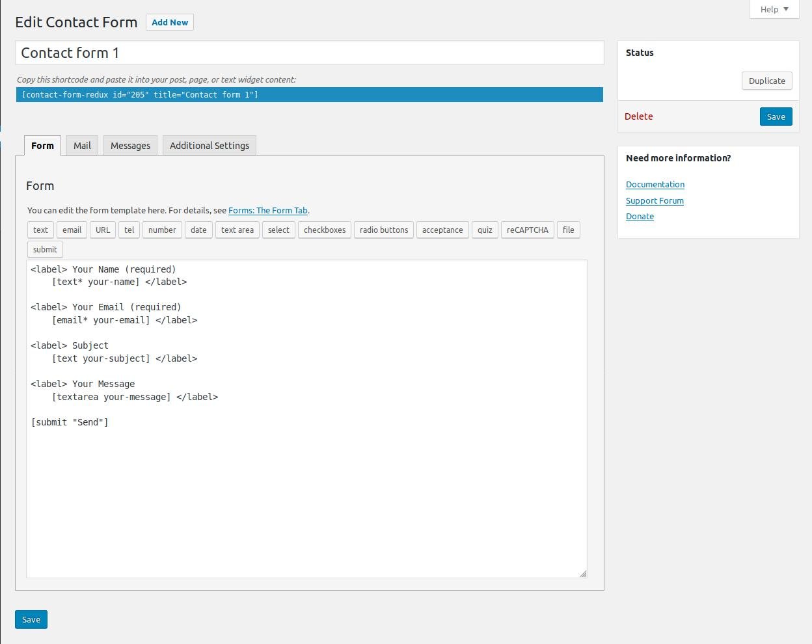Insert a radio buttons tag
The height and width of the screenshot is (644, 812).
click(x=384, y=230)
